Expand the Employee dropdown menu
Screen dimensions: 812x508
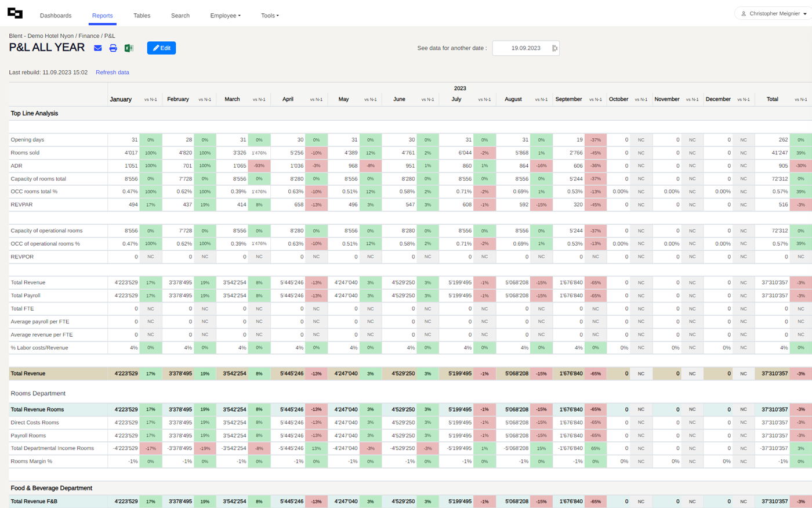point(225,16)
